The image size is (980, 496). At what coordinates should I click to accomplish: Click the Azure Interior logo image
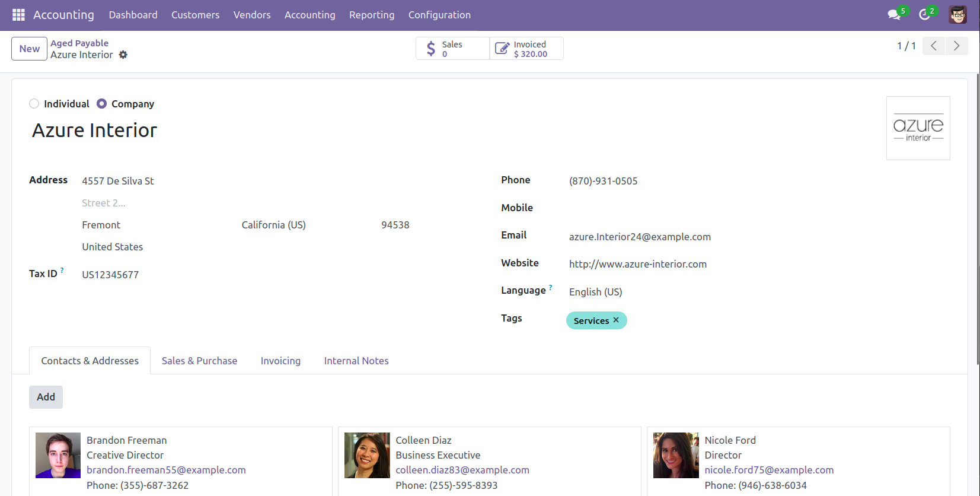(x=918, y=128)
